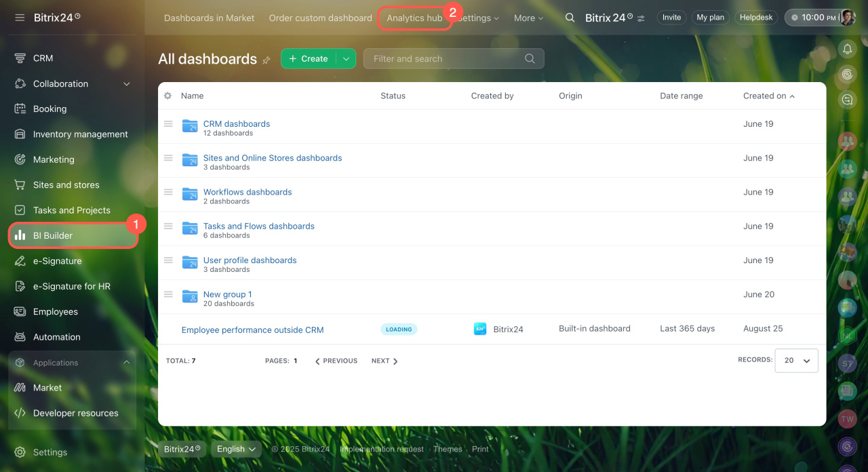Open the More menu in top bar

[528, 18]
